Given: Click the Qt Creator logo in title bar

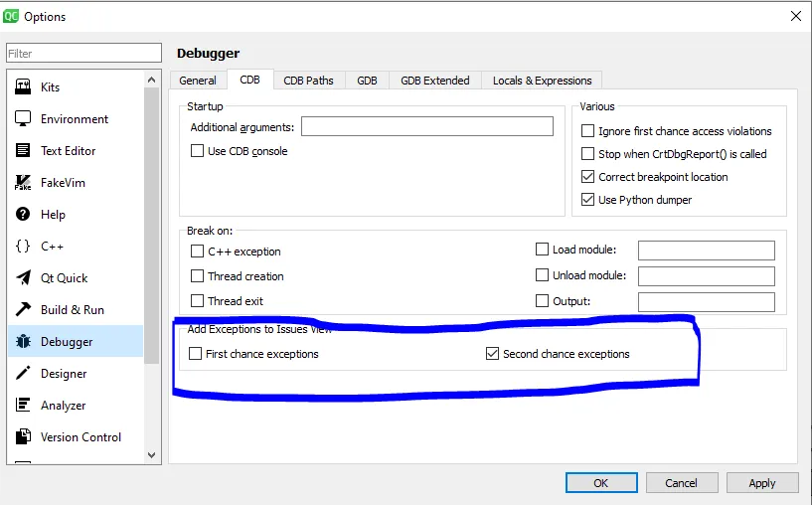Looking at the screenshot, I should (x=10, y=16).
